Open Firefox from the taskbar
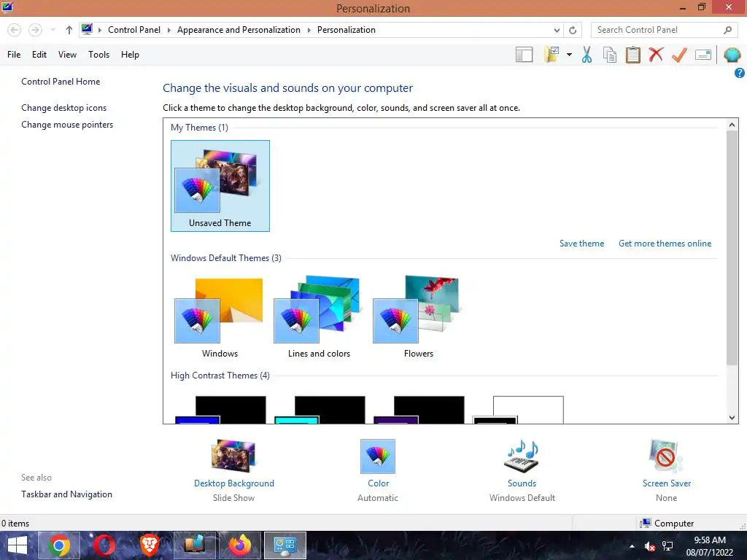This screenshot has height=560, width=747. 239,545
